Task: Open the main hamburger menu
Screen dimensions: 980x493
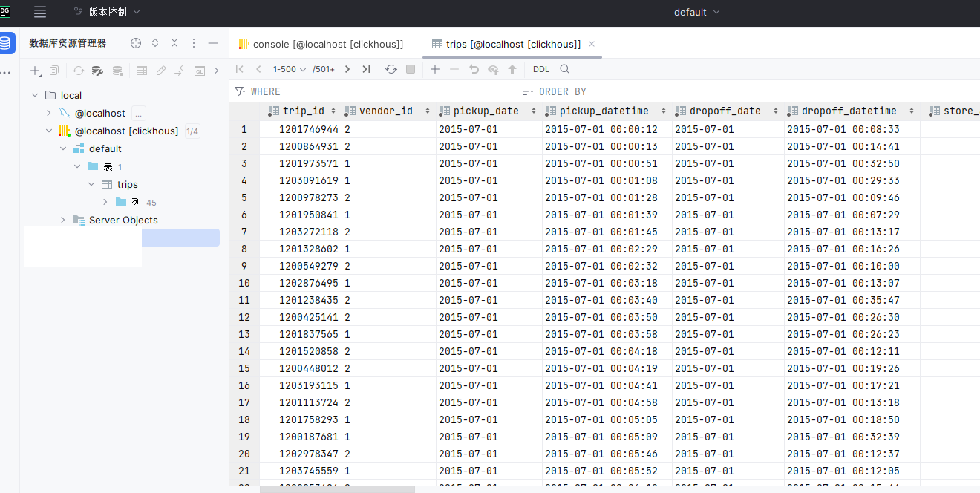Action: point(40,12)
